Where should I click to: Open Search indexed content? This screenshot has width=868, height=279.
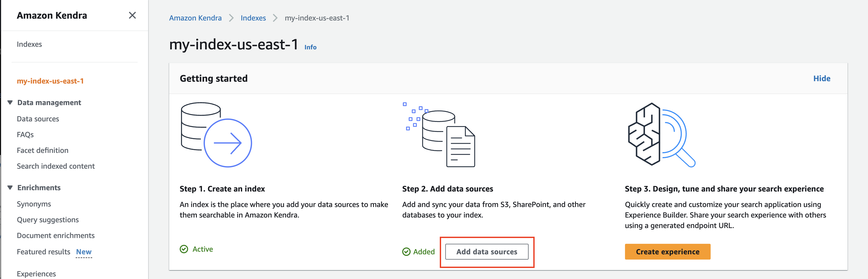56,166
